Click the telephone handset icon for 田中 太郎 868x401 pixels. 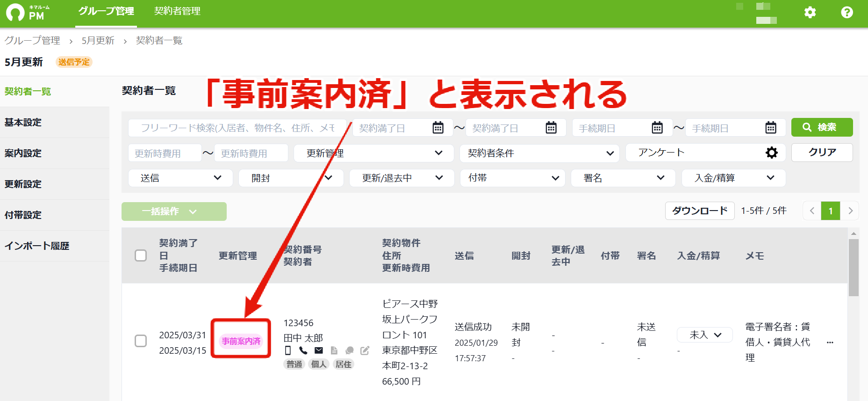(x=303, y=350)
